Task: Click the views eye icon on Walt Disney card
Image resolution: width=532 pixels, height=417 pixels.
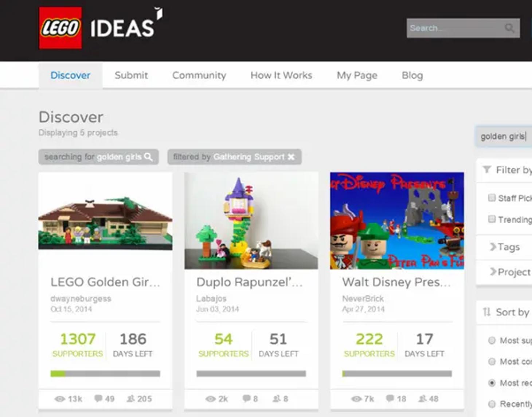Action: 356,399
